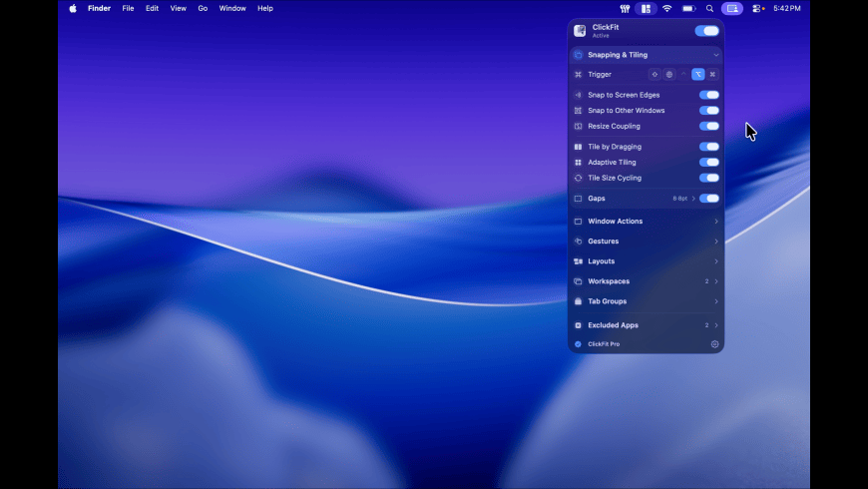
Task: Collapse the Snapping & Tiling section chevron
Action: click(x=715, y=55)
